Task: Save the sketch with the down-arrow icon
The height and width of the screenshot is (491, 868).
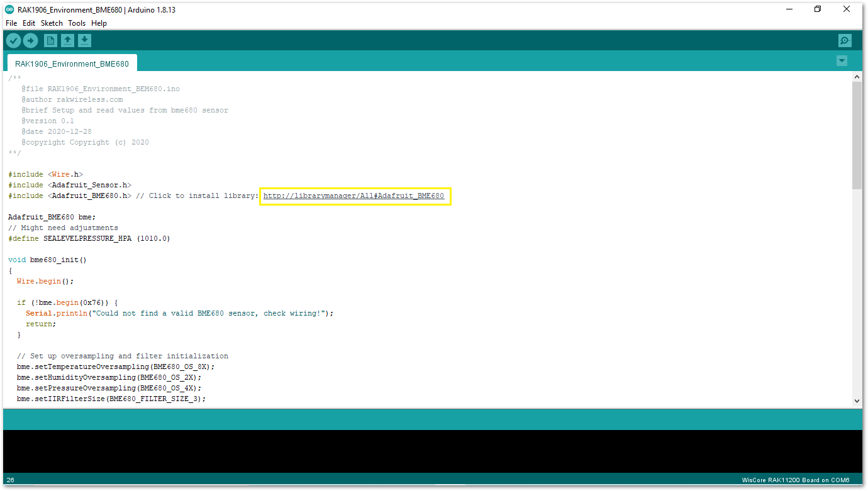Action: [84, 41]
